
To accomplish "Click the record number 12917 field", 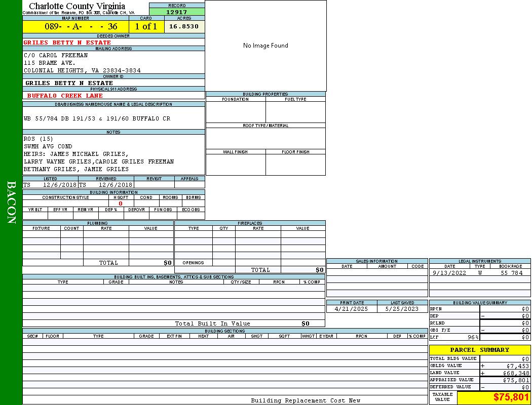I will (x=177, y=12).
